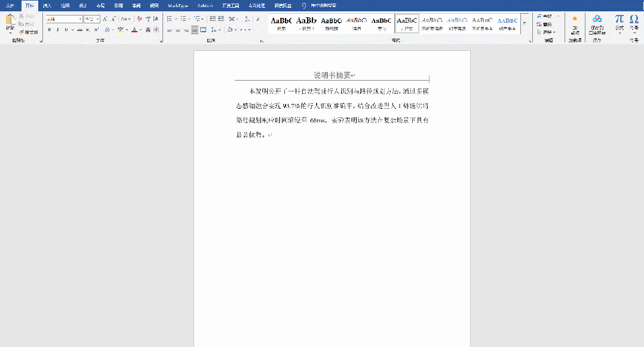
Task: Toggle superscript formatting
Action: coord(96,28)
